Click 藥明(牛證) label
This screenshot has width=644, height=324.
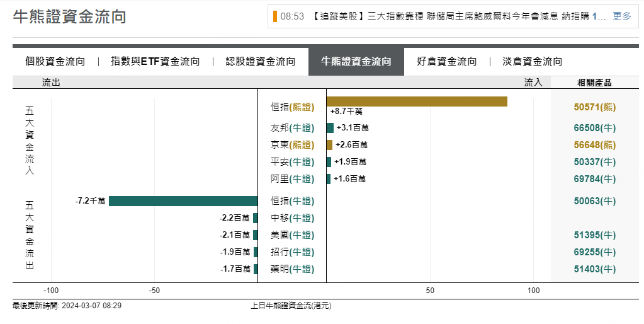pyautogui.click(x=293, y=269)
